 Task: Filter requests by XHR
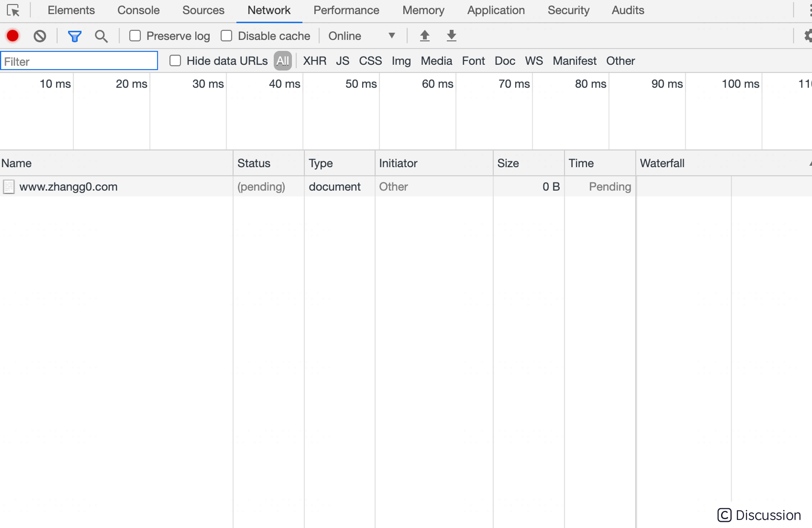point(315,61)
